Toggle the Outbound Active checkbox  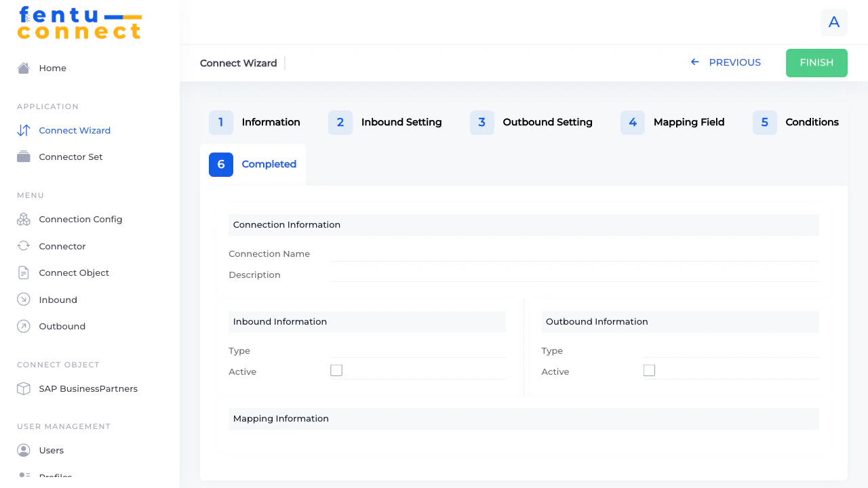pyautogui.click(x=649, y=371)
